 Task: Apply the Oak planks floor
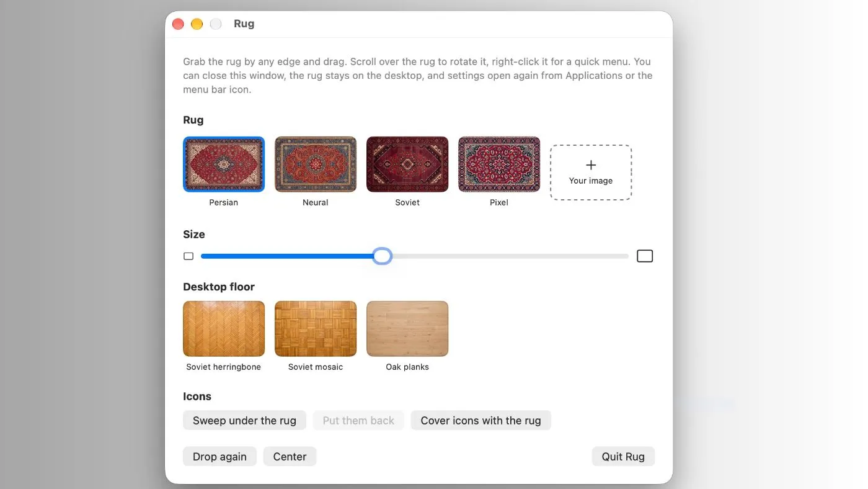[407, 329]
